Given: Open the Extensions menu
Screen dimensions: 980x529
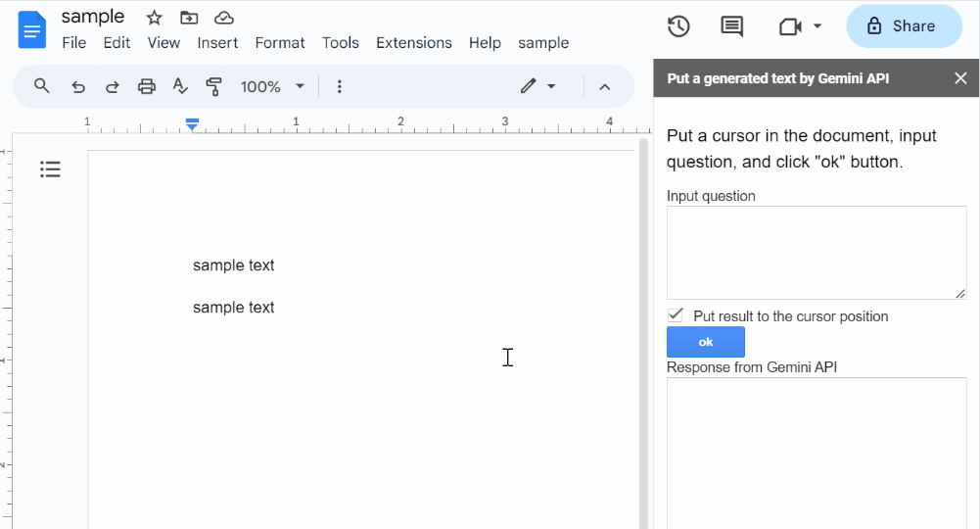Looking at the screenshot, I should pos(414,42).
